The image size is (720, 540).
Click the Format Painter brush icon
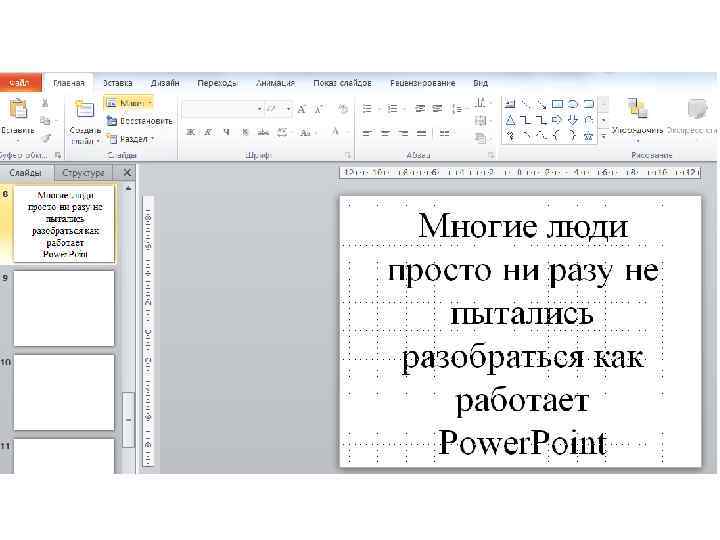pyautogui.click(x=45, y=138)
